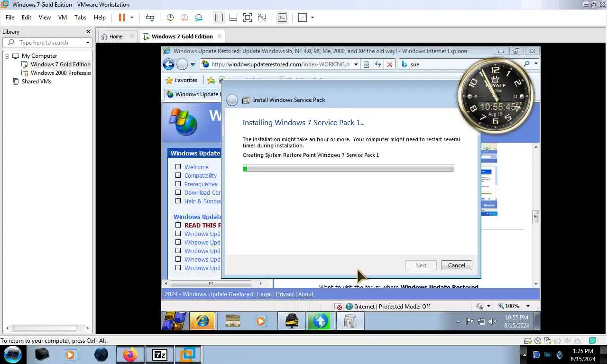Switch to the Home tab
The height and width of the screenshot is (364, 607).
(116, 36)
